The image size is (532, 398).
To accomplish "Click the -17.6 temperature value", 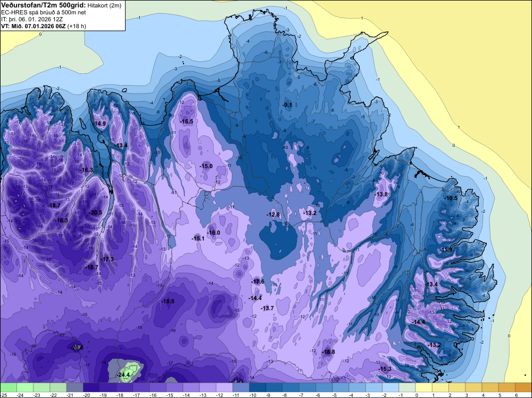I will coord(258,281).
